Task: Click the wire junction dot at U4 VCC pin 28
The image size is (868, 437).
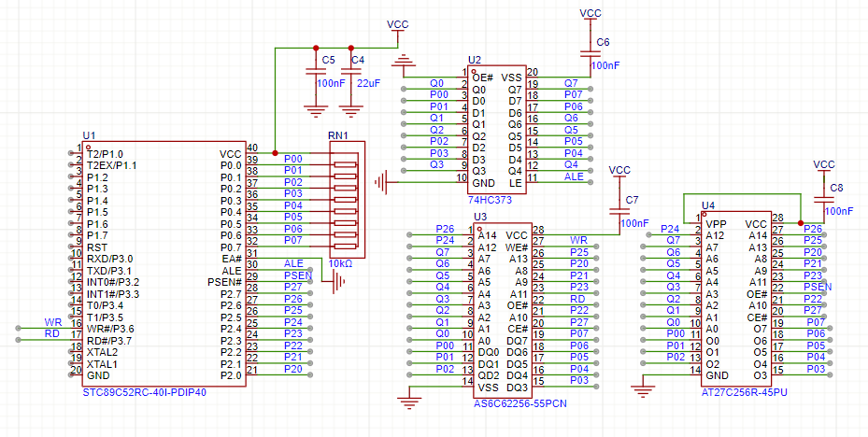Action: tap(801, 223)
